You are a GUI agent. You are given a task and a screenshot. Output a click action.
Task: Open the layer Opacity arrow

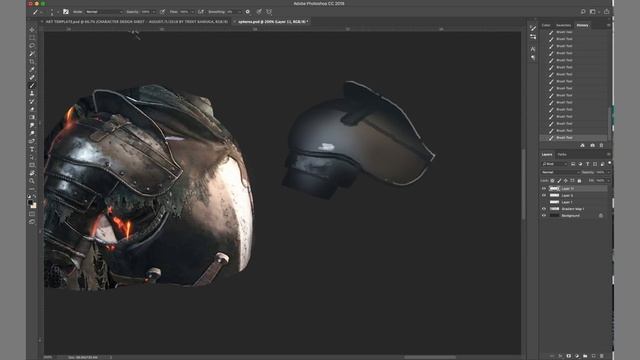coord(609,172)
